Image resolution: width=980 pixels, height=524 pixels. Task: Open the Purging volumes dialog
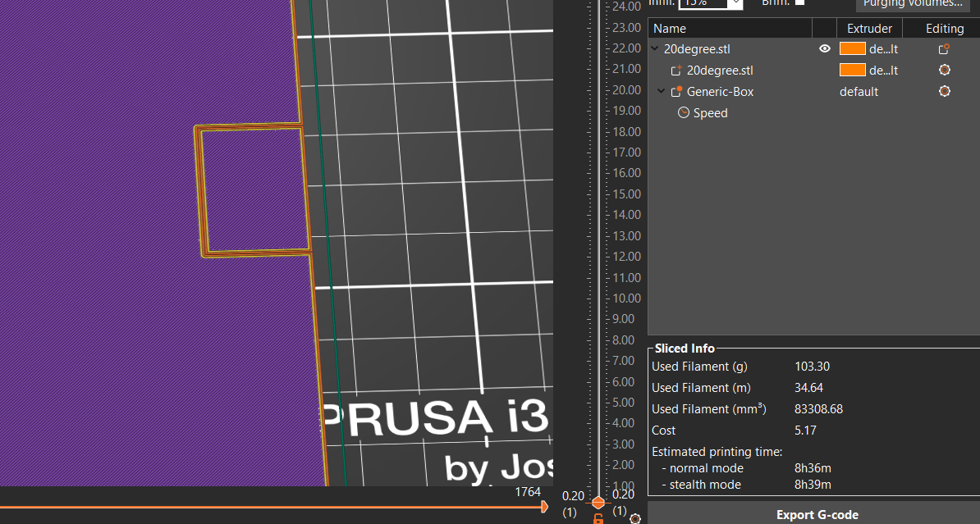click(913, 5)
